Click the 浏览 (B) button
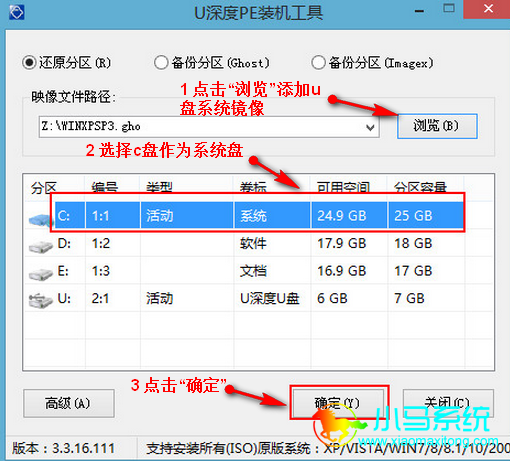Screen dimensions: 510x461 [437, 126]
